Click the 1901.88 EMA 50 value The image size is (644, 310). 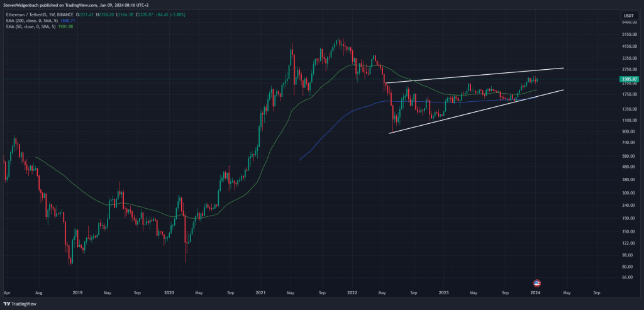point(65,26)
